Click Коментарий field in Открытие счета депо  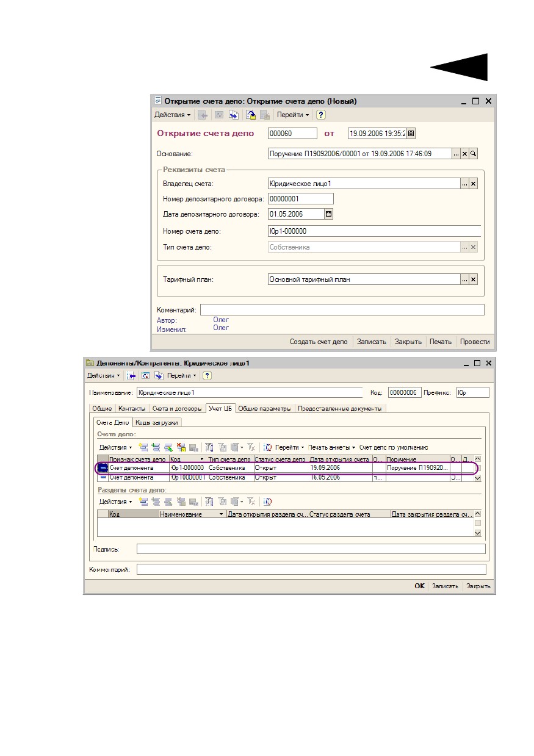(x=342, y=309)
